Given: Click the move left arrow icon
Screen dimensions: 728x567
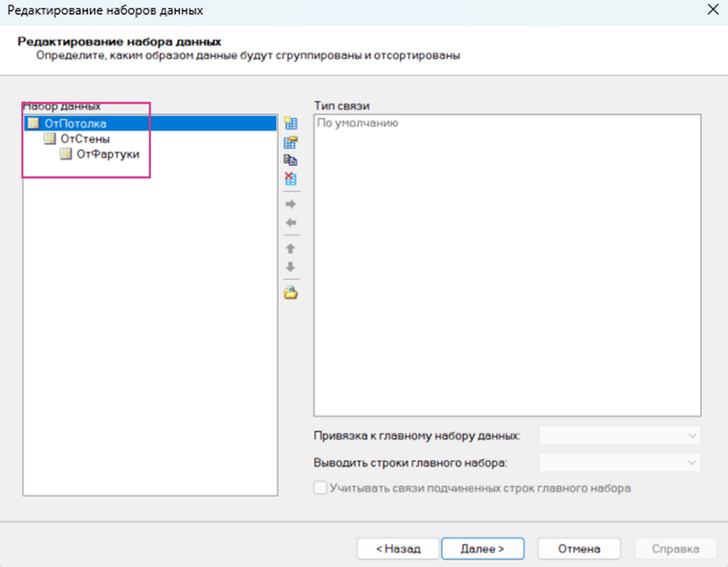Looking at the screenshot, I should [x=290, y=223].
